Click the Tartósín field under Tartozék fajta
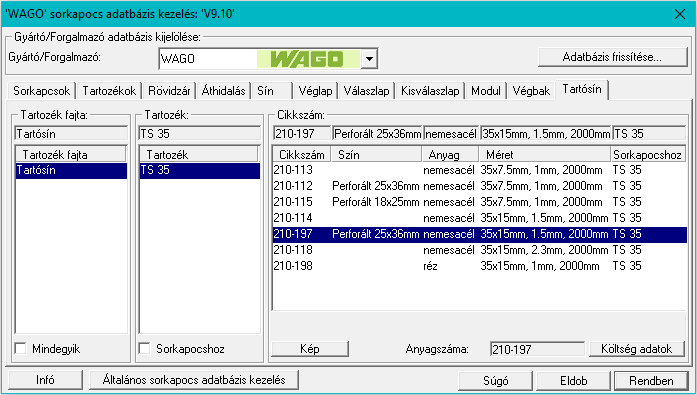Image resolution: width=697 pixels, height=395 pixels. click(71, 133)
